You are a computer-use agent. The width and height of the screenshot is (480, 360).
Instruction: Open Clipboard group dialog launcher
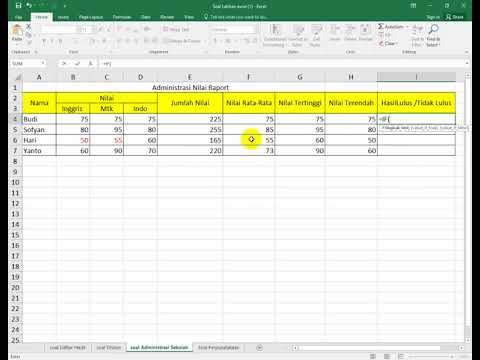[36, 52]
